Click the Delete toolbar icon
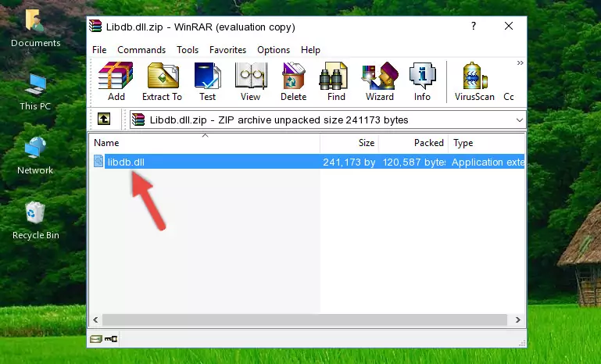This screenshot has height=364, width=601. 294,81
